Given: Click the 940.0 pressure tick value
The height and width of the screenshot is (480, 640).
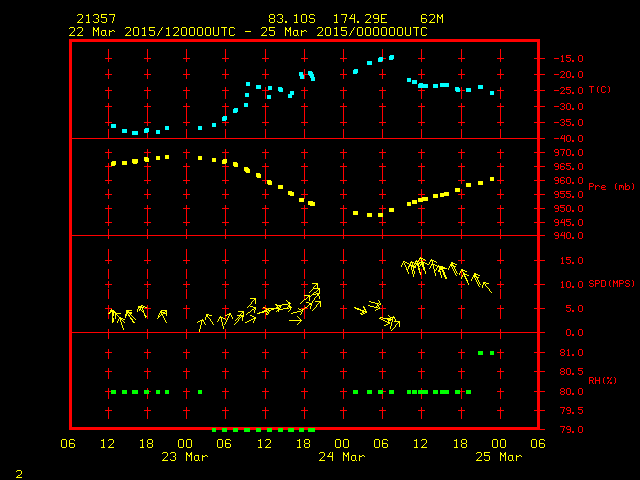Looking at the screenshot, I should coord(571,236).
